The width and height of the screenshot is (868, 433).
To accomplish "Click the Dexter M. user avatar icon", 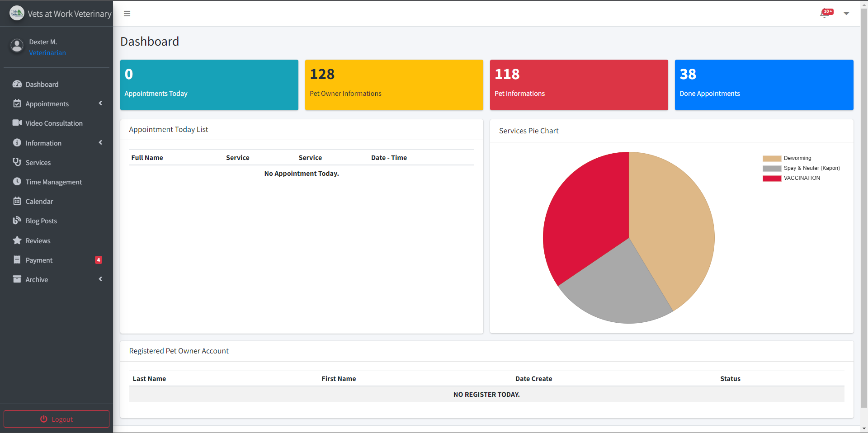I will [17, 45].
